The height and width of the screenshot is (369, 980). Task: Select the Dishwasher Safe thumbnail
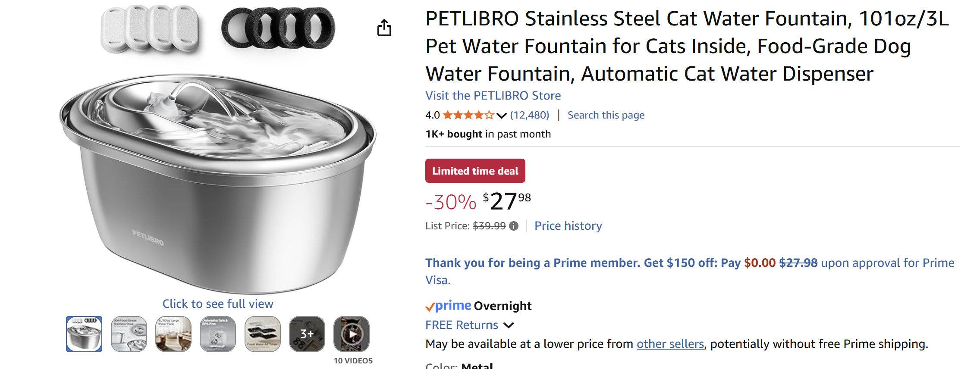(218, 334)
